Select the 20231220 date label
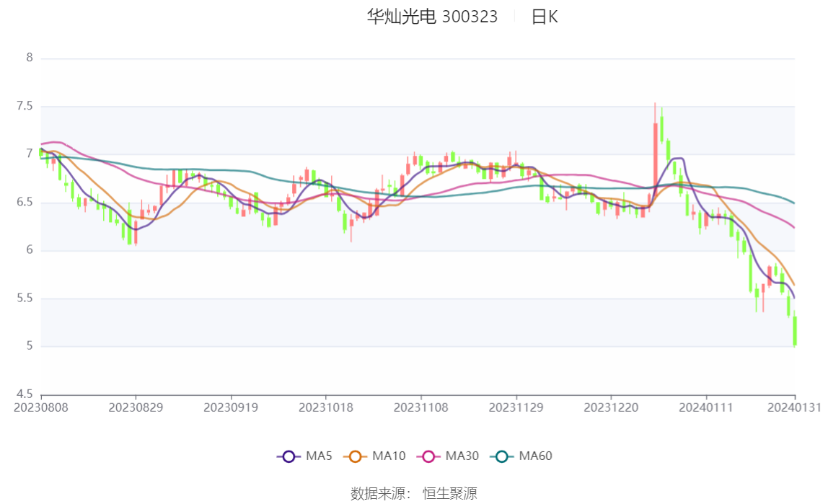The width and height of the screenshot is (828, 504). (x=611, y=408)
